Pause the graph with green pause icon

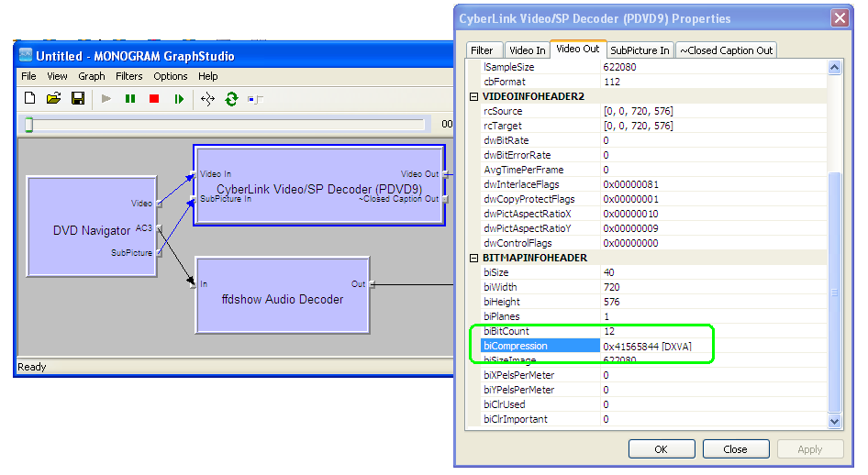[x=130, y=99]
